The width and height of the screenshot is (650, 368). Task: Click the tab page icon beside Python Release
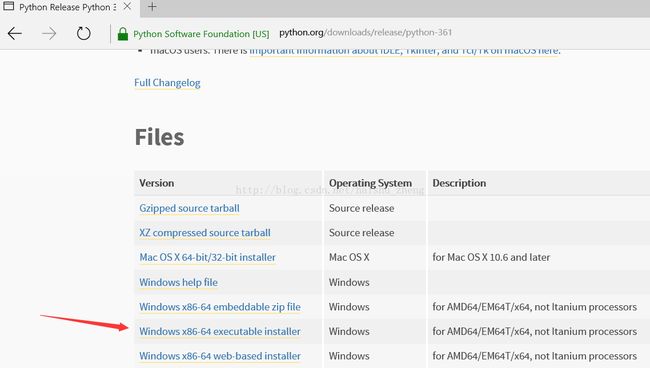[x=9, y=6]
